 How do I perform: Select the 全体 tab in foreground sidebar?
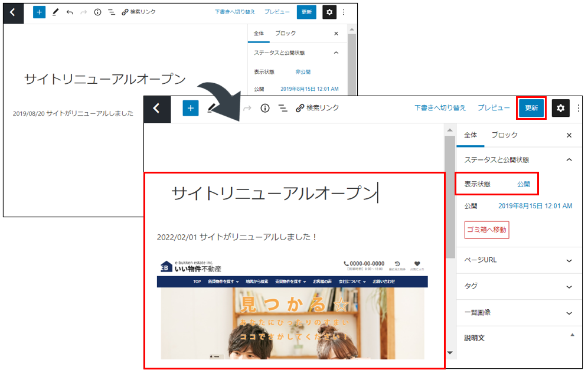[x=471, y=135]
